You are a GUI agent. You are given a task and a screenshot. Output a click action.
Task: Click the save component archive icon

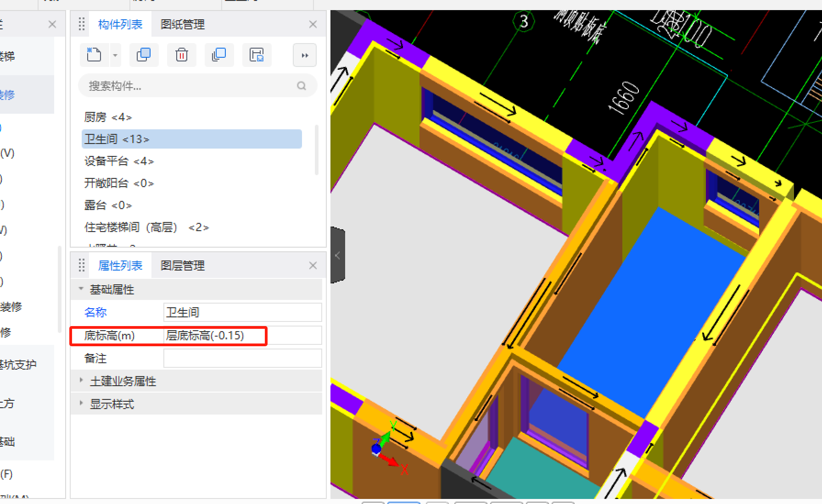(x=257, y=55)
